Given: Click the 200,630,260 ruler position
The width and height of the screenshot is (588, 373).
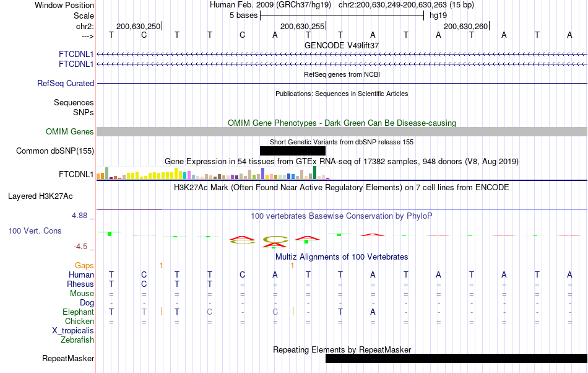Looking at the screenshot, I should [x=465, y=26].
